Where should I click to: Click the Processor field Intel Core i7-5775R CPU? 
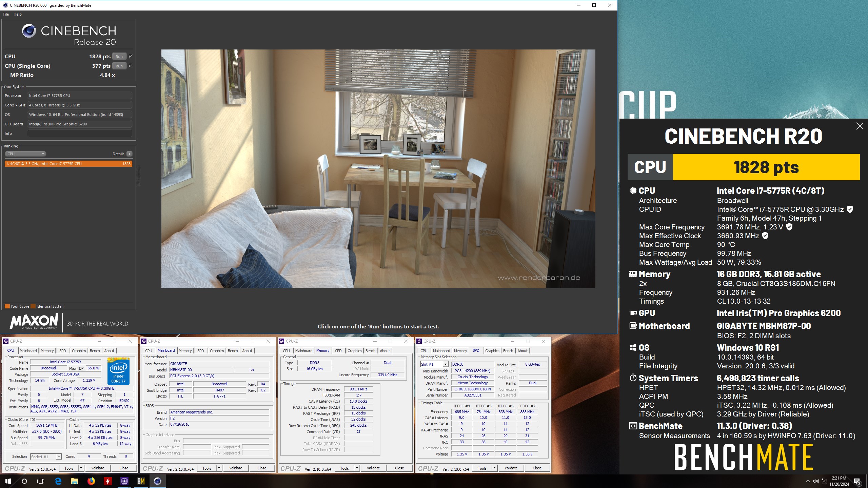[x=80, y=96]
